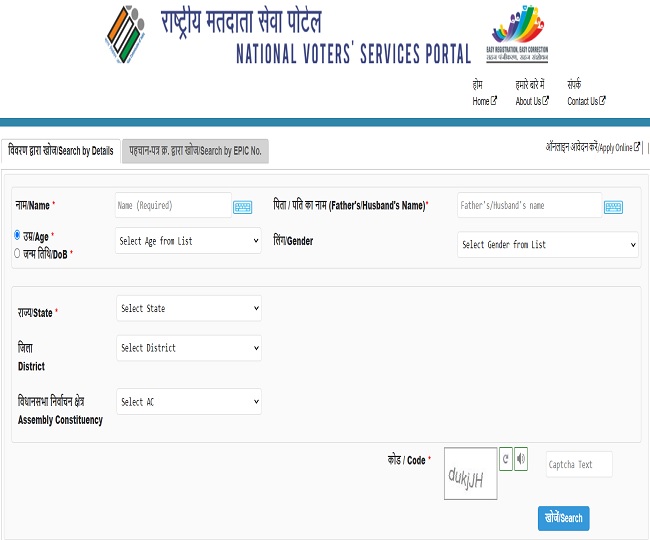Open the Select Gender from List dropdown
The width and height of the screenshot is (650, 540).
[x=547, y=244]
